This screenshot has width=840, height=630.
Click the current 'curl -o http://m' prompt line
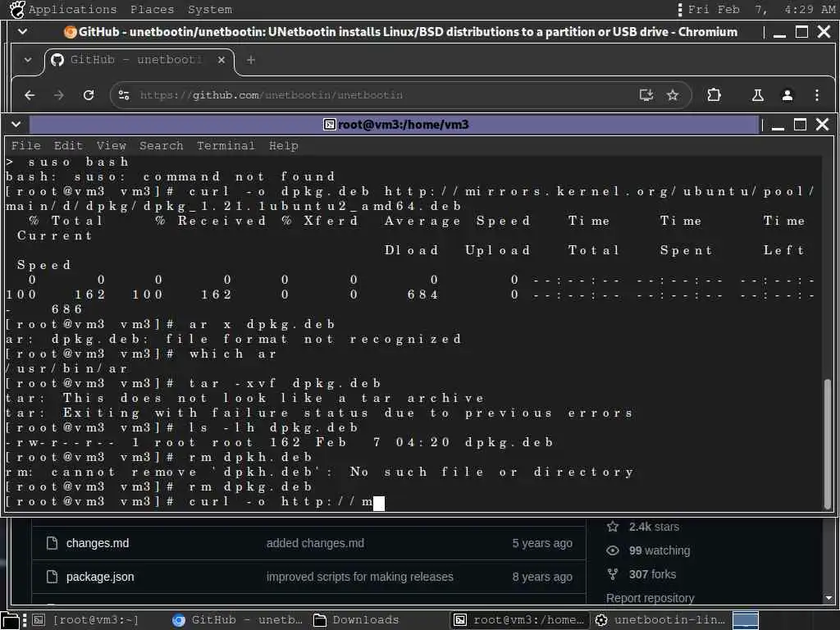tap(195, 502)
